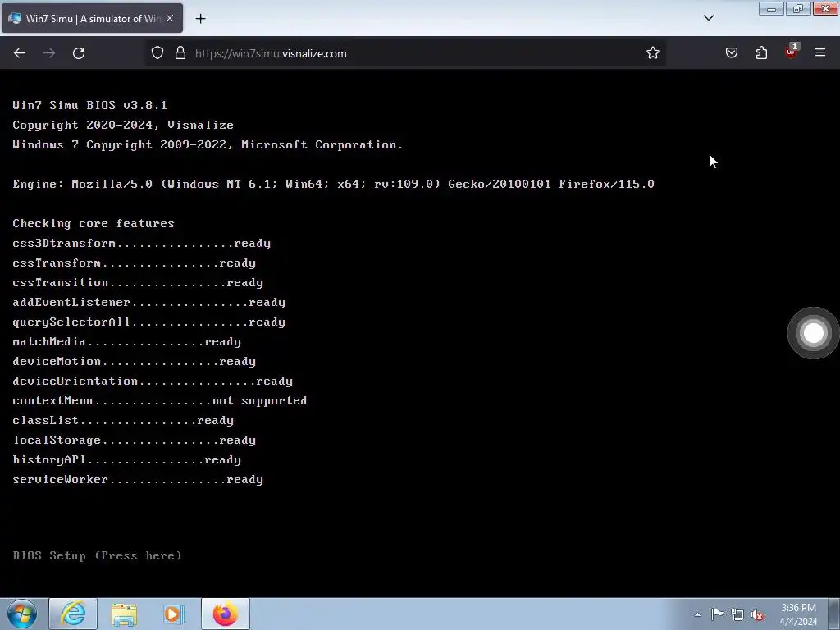Click the forward navigation arrow
Image resolution: width=840 pixels, height=630 pixels.
point(49,53)
